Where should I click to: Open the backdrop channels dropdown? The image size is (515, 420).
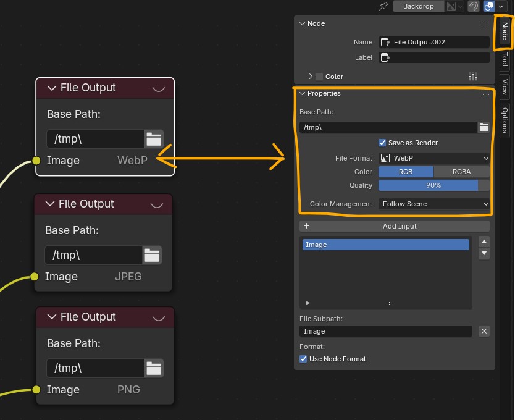pos(455,6)
